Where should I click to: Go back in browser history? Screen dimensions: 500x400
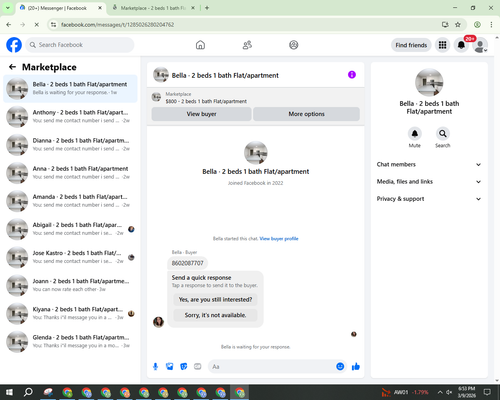[9, 25]
